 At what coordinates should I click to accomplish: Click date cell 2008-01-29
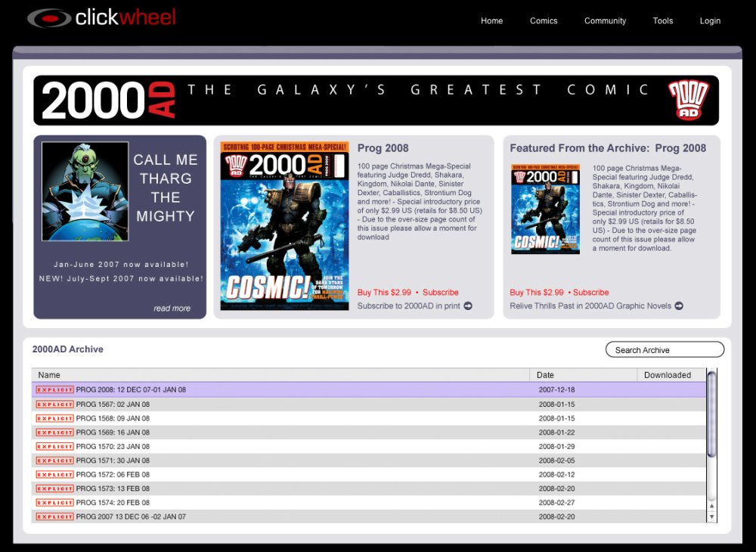pos(557,446)
